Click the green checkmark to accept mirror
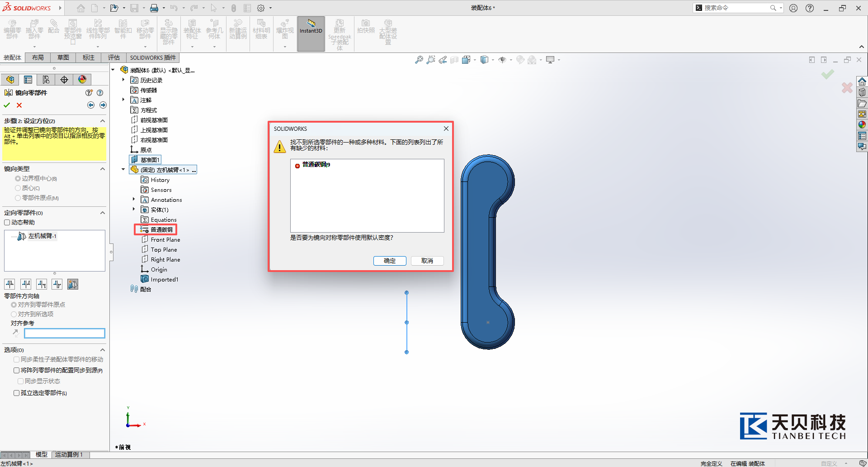This screenshot has height=467, width=868. click(7, 105)
